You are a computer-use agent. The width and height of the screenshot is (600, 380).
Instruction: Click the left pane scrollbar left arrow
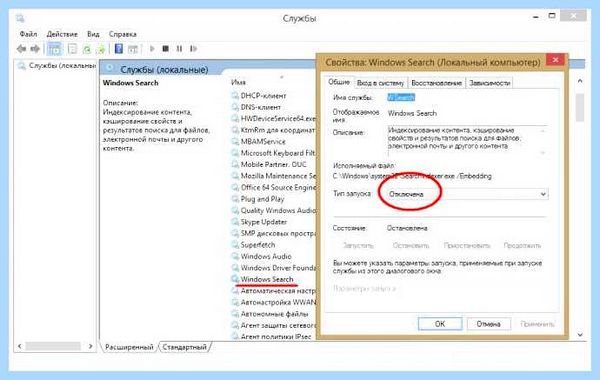pos(20,346)
